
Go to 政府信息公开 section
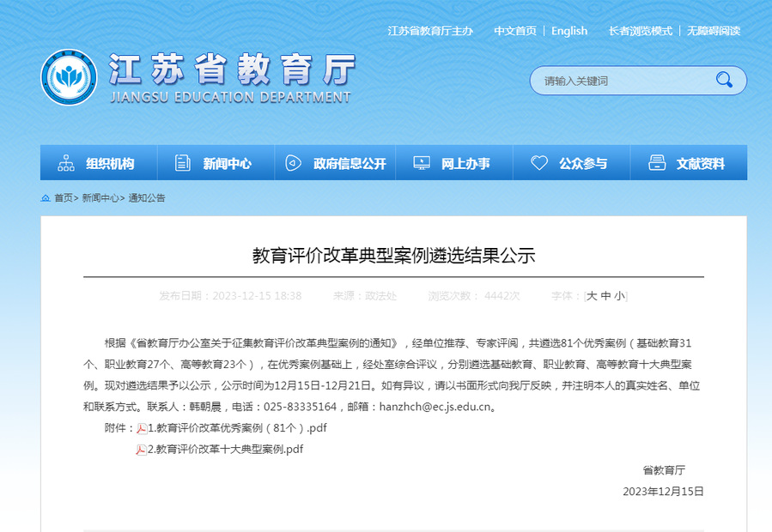(x=335, y=163)
